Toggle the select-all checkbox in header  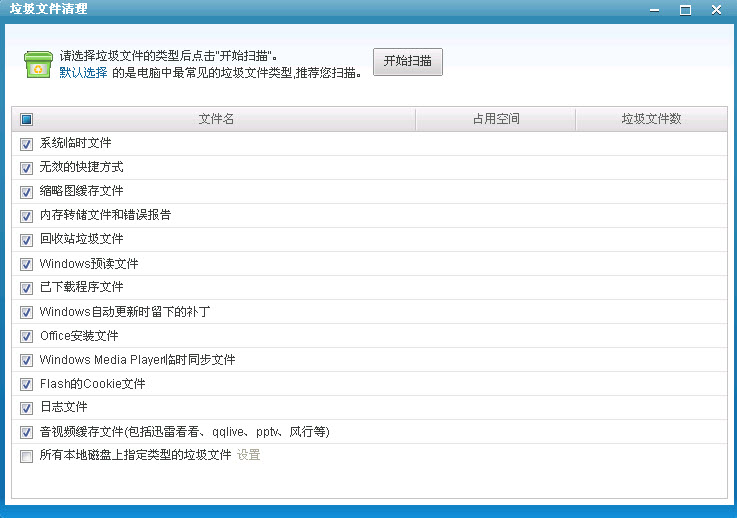coord(27,119)
